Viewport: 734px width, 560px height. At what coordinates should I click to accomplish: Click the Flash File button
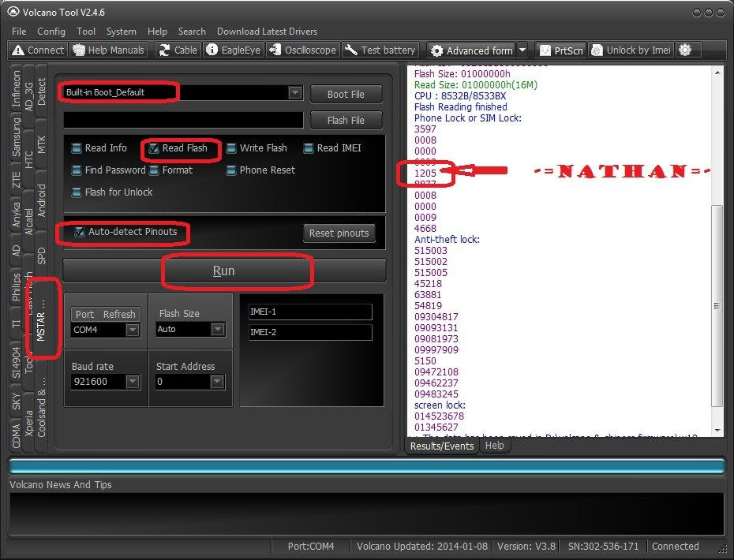(x=346, y=120)
